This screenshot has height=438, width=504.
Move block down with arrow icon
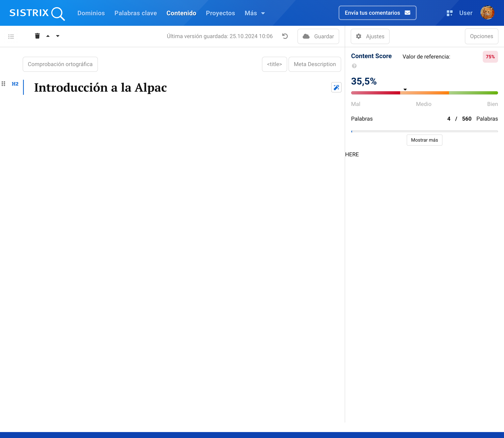[58, 36]
